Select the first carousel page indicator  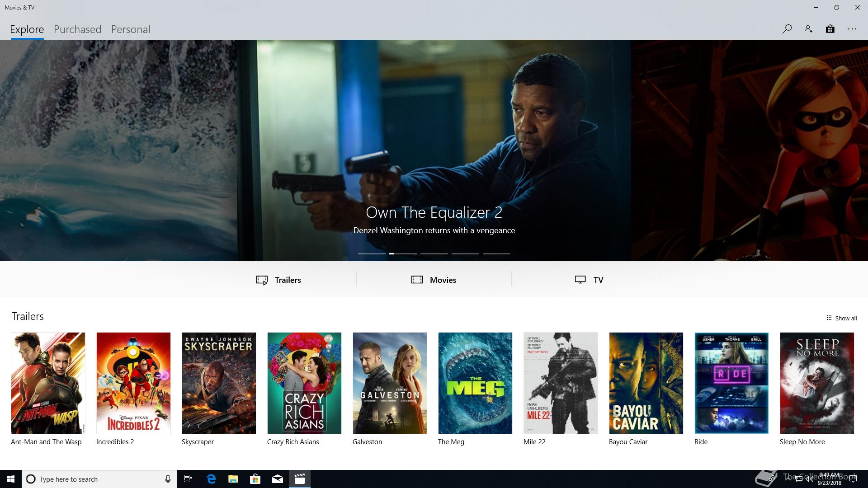tap(372, 253)
